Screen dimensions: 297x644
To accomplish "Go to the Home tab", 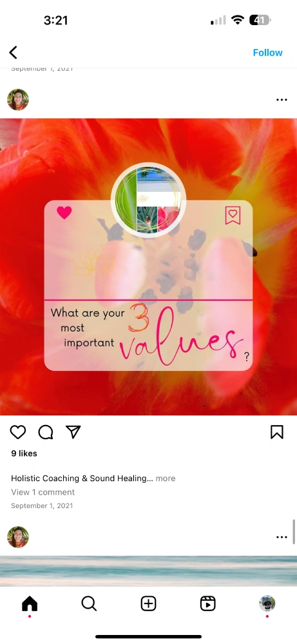I will point(30,604).
